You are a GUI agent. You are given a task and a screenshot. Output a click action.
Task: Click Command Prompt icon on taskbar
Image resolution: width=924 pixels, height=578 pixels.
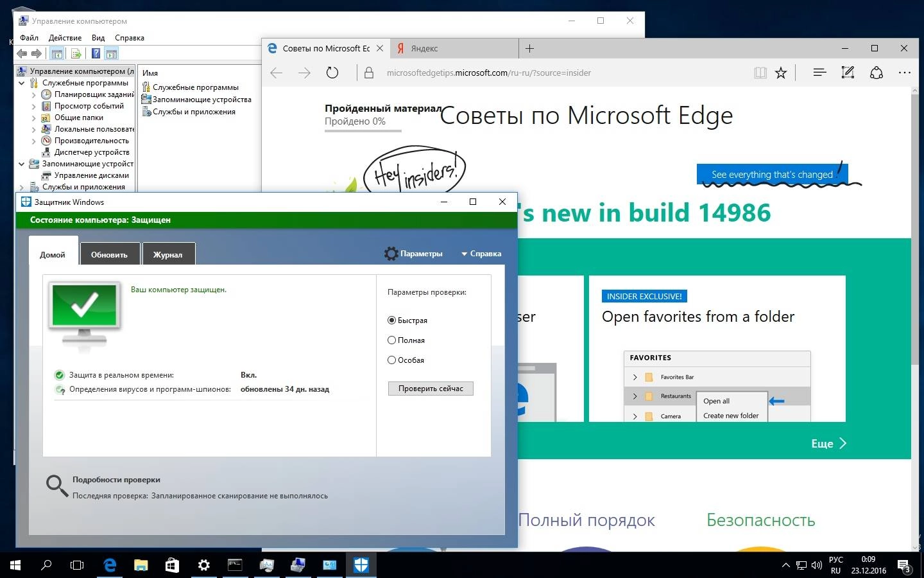pyautogui.click(x=235, y=565)
